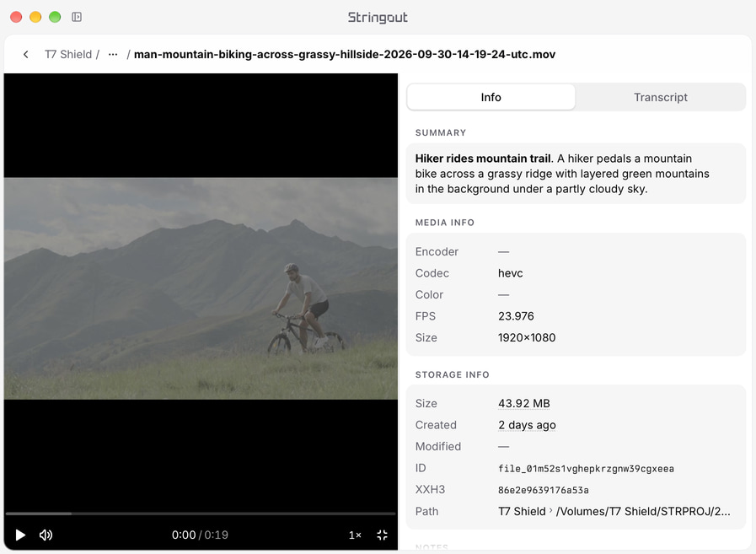Toggle the sidebar panel icon
Image resolution: width=756 pixels, height=554 pixels.
(77, 17)
